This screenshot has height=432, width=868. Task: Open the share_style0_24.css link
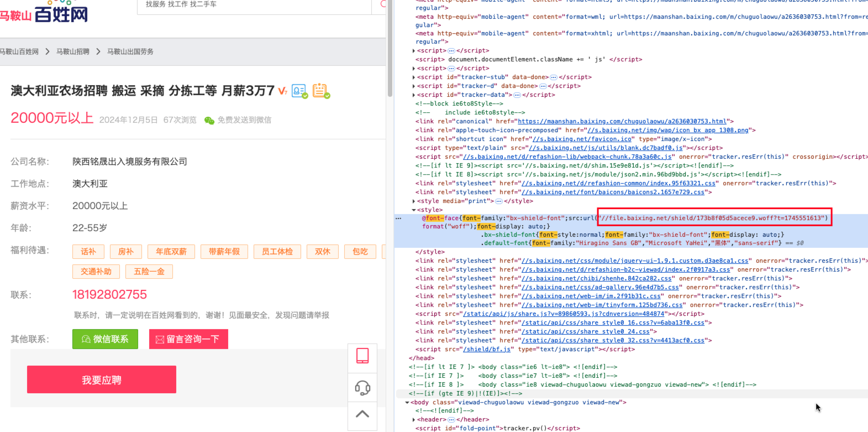tap(586, 332)
